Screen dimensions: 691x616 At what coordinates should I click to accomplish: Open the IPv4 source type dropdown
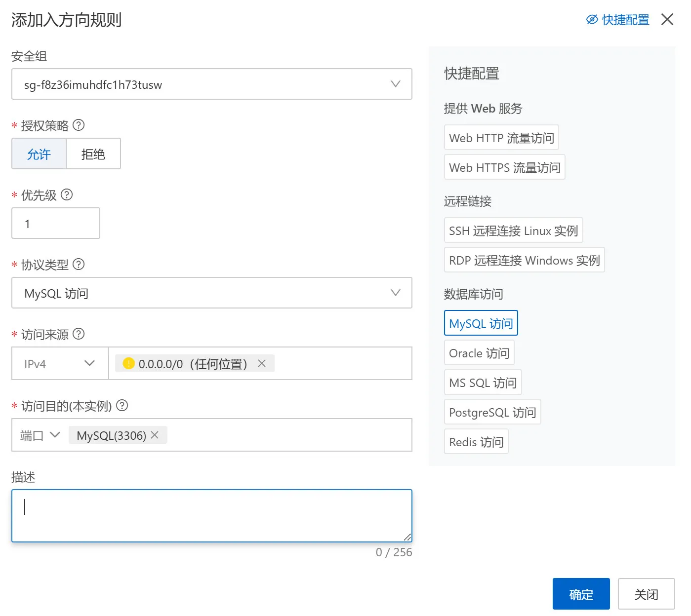[x=60, y=363]
